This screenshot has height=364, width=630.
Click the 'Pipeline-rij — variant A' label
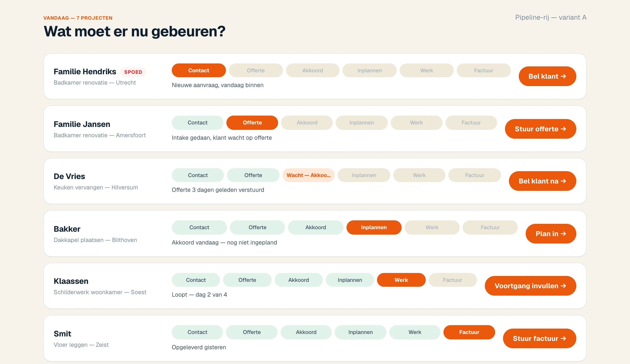(551, 17)
